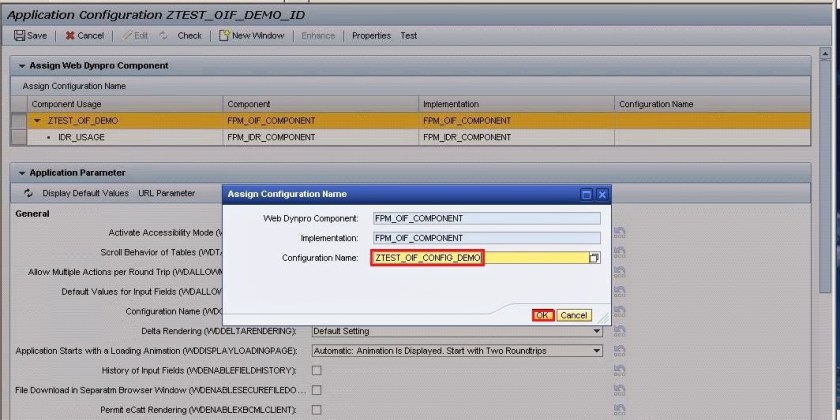Reset the File Download parameter
Image resolution: width=840 pixels, height=420 pixels.
tap(620, 390)
